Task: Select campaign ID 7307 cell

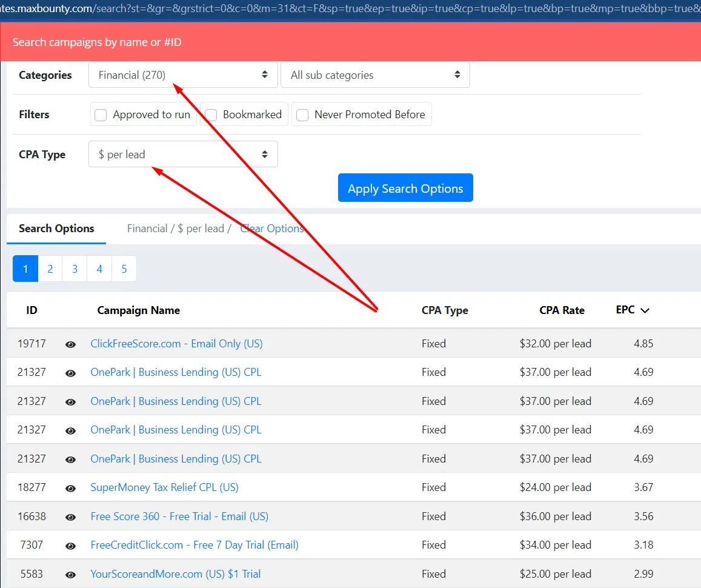Action: (x=32, y=545)
